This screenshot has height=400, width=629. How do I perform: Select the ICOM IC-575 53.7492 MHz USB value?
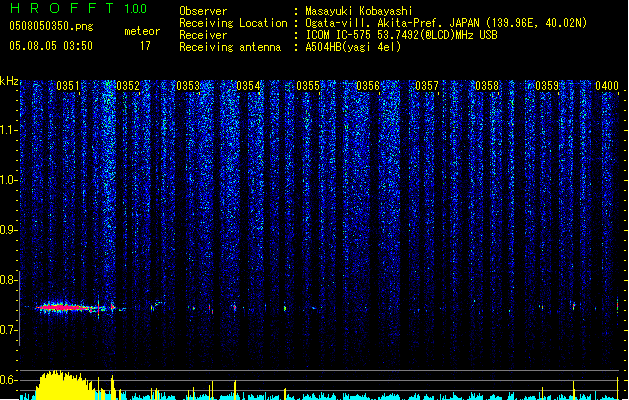[402, 35]
